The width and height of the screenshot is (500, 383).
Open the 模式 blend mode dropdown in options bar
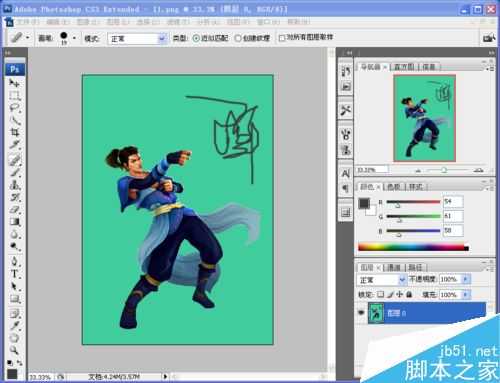138,39
